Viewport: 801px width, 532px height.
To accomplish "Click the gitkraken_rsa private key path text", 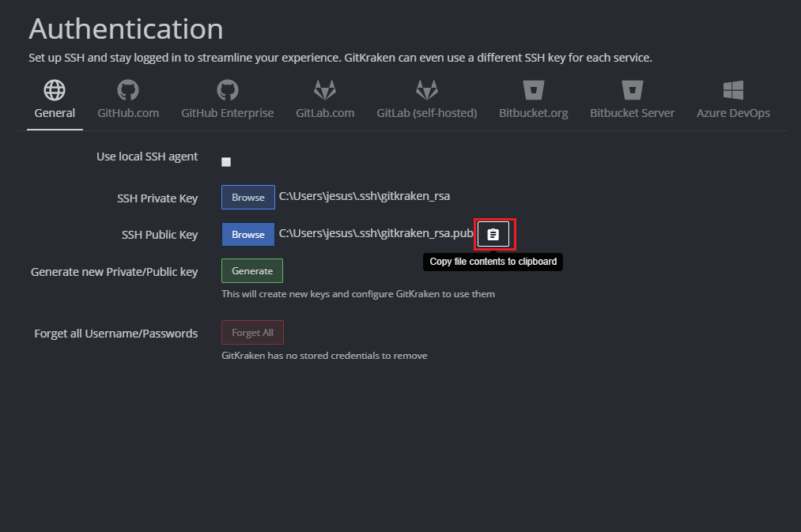I will (365, 196).
